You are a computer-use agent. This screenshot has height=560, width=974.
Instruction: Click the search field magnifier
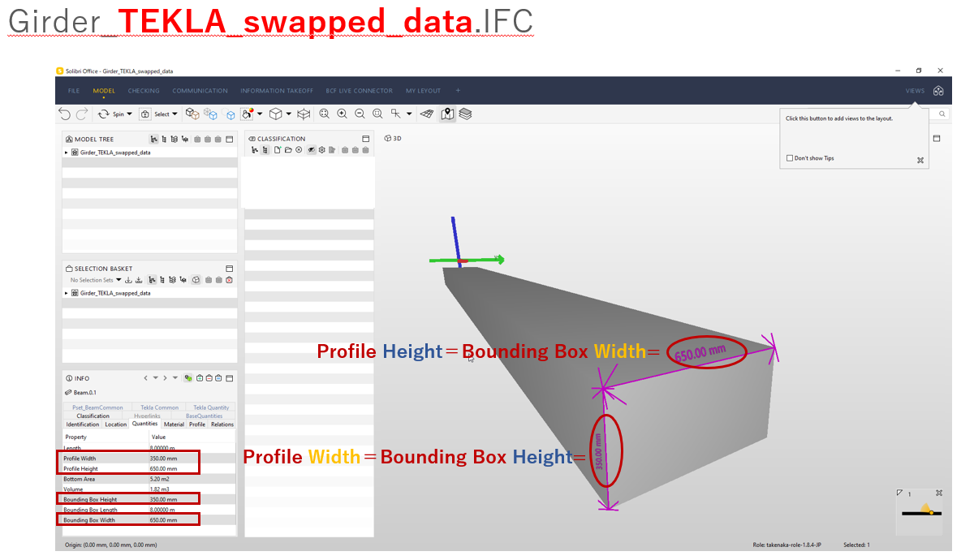click(x=942, y=114)
